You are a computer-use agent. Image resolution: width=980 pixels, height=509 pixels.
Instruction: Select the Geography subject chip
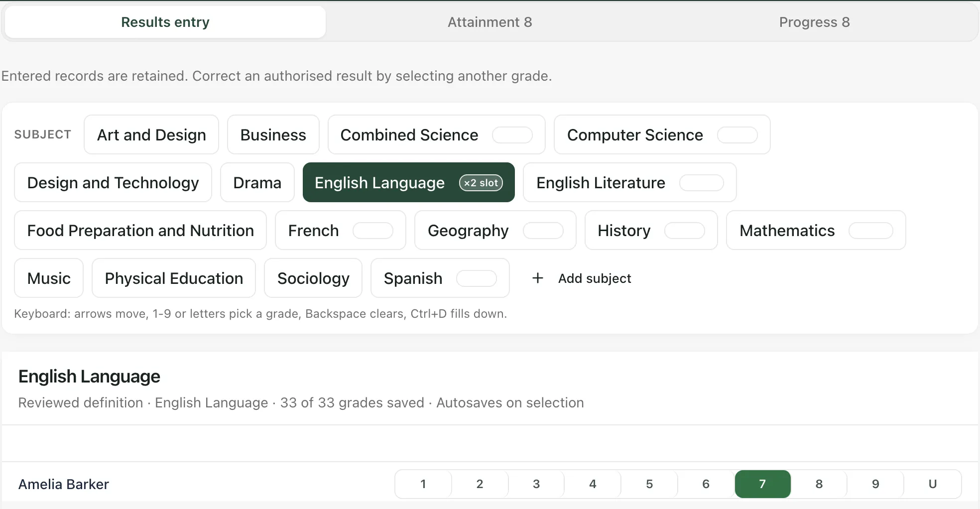pos(495,230)
